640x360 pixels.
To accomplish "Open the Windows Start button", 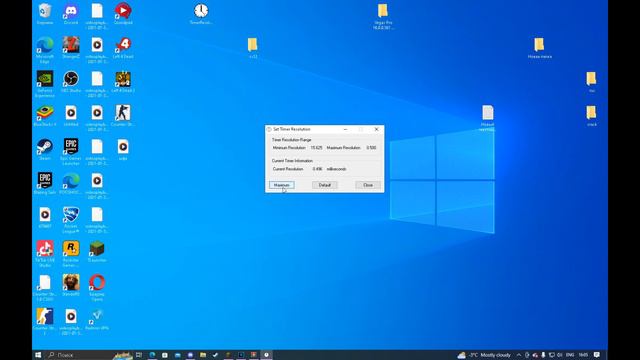I will [x=38, y=355].
